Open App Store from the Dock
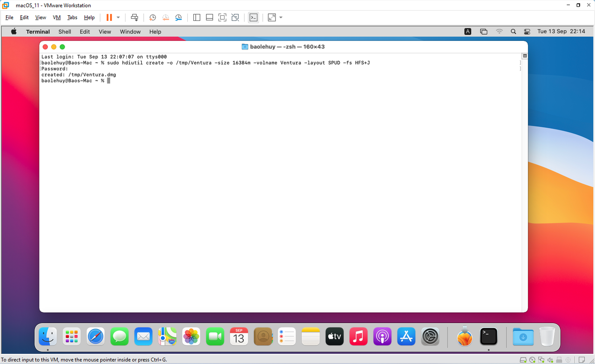The image size is (595, 364). click(x=406, y=336)
